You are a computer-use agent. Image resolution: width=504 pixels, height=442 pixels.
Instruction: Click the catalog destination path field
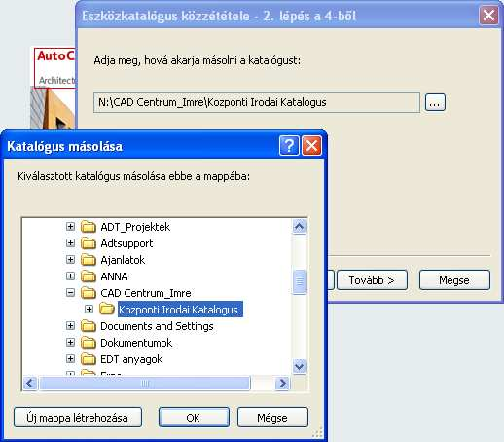tap(257, 103)
